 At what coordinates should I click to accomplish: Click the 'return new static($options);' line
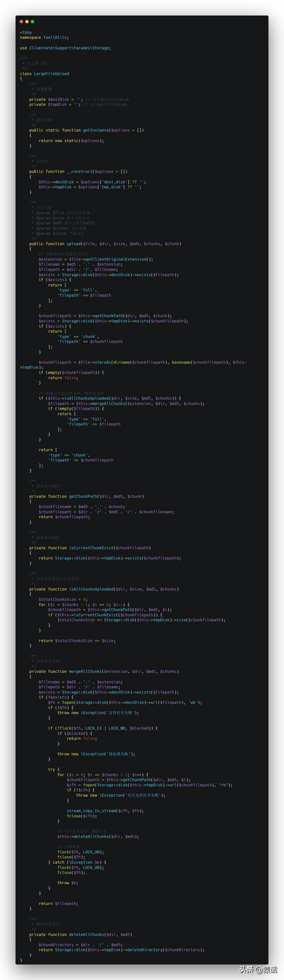tap(71, 141)
